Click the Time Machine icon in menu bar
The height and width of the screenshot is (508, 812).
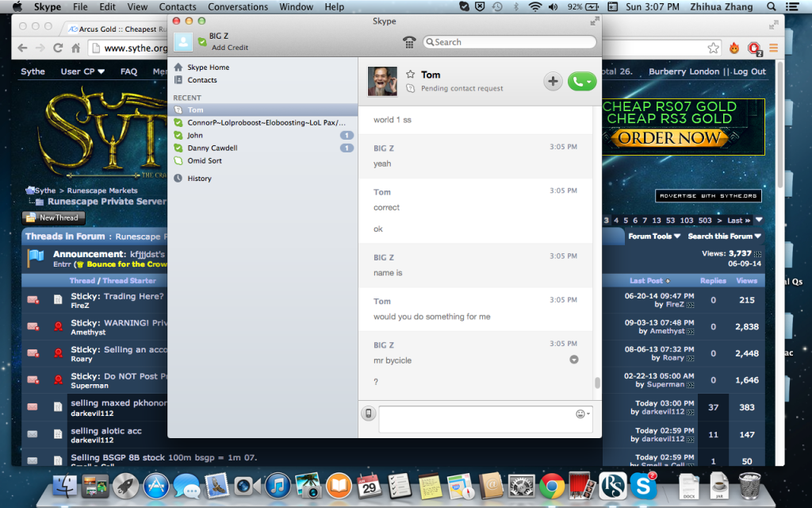click(497, 6)
